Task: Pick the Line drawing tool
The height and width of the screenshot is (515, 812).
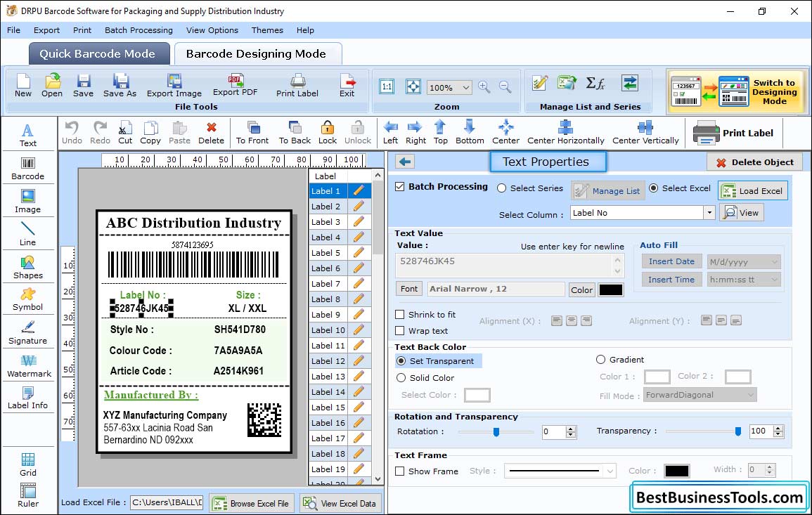Action: coord(28,234)
